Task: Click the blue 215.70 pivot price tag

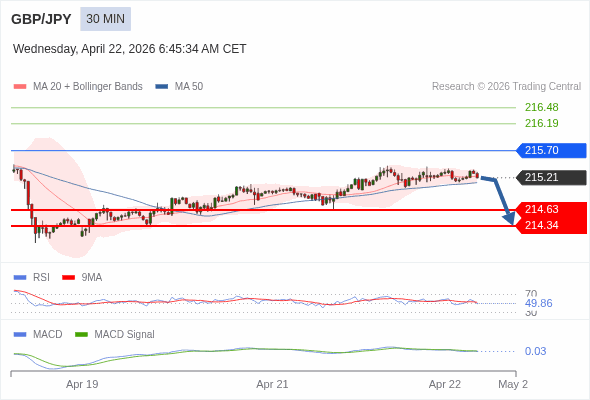Action: (551, 150)
